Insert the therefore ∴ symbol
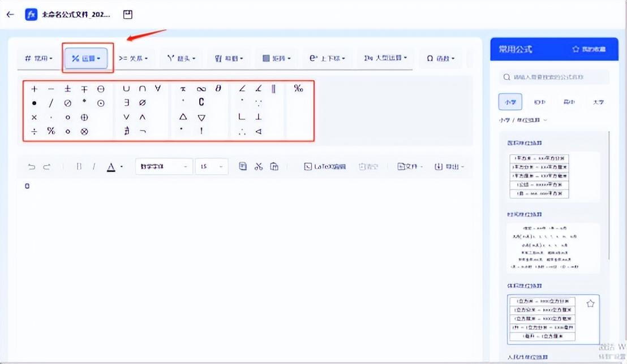 tap(242, 132)
